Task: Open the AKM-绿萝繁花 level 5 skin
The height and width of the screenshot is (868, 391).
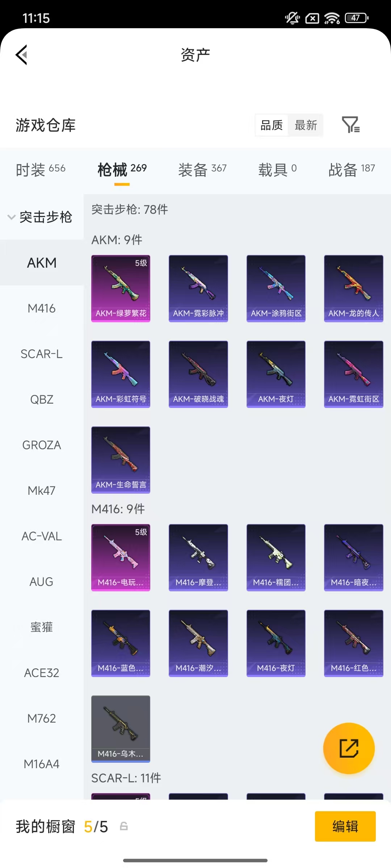Action: pos(121,289)
